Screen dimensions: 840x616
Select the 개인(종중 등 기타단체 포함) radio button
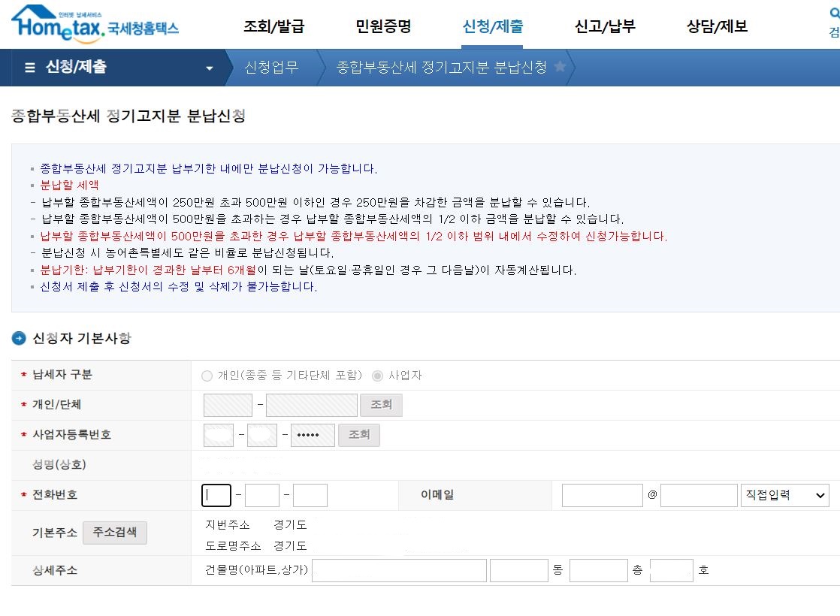(207, 376)
